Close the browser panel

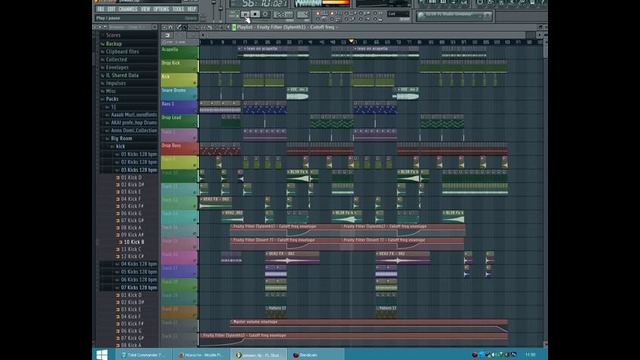pyautogui.click(x=155, y=27)
